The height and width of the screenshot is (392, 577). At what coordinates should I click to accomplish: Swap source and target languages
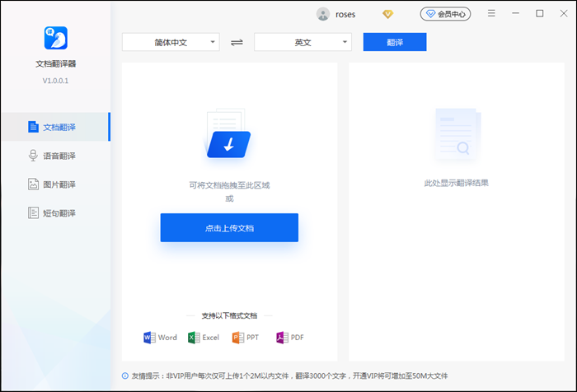point(237,42)
